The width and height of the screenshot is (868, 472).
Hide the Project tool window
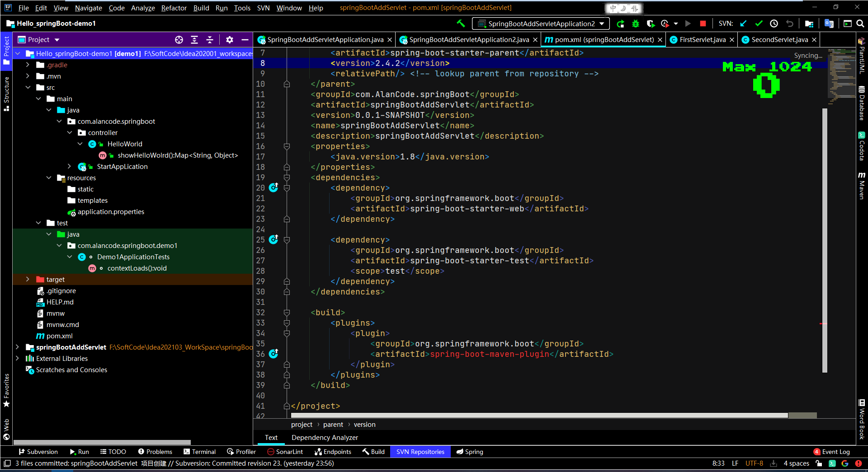[x=245, y=40]
